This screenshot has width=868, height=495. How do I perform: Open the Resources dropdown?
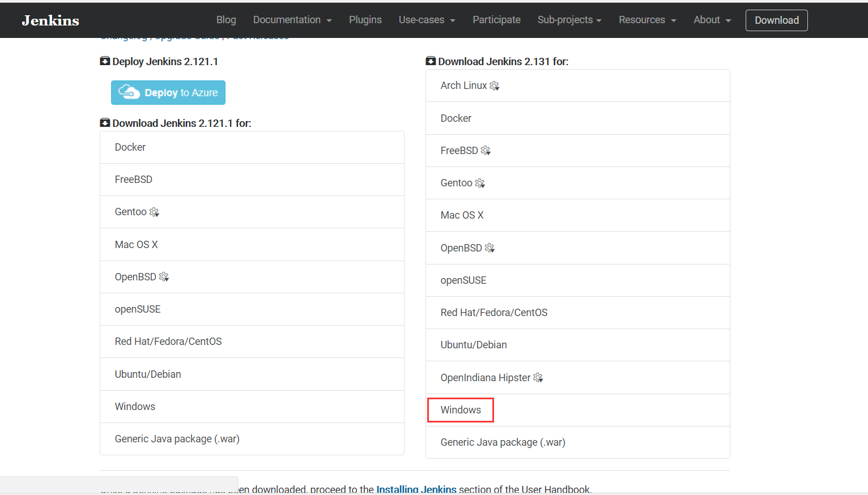[647, 20]
